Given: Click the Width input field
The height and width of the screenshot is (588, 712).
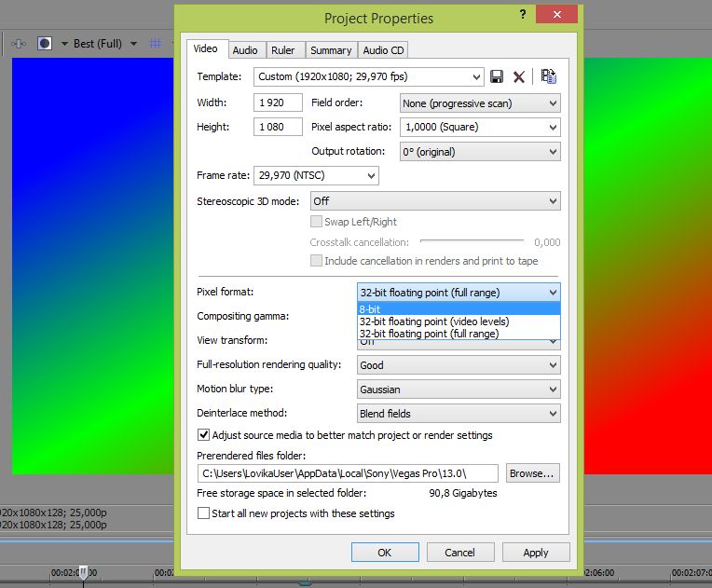Looking at the screenshot, I should coord(278,103).
